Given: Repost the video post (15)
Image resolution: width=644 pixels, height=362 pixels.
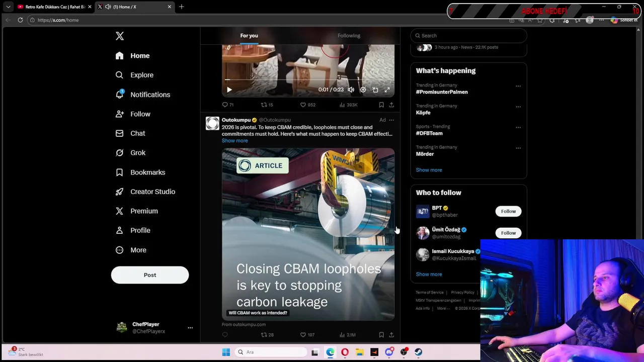Looking at the screenshot, I should pos(267,105).
